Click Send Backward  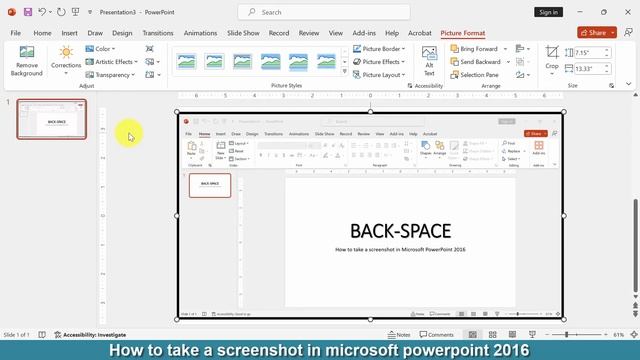pyautogui.click(x=475, y=62)
